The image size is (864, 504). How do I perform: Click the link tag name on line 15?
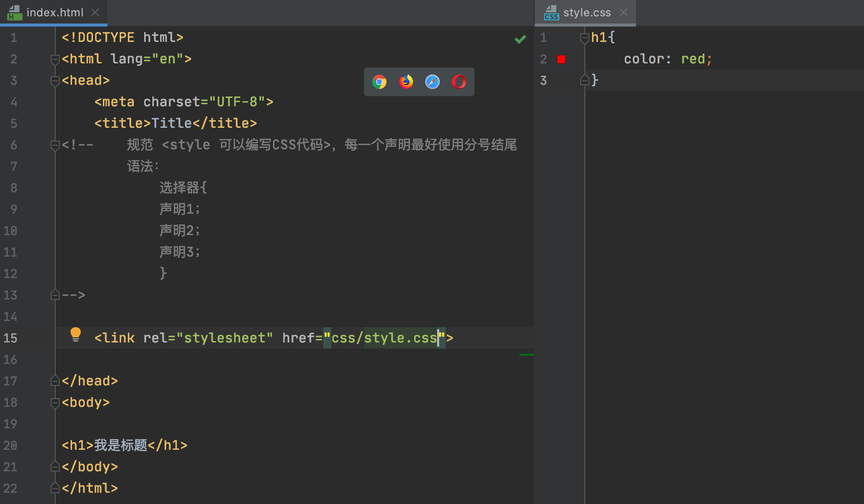[119, 338]
